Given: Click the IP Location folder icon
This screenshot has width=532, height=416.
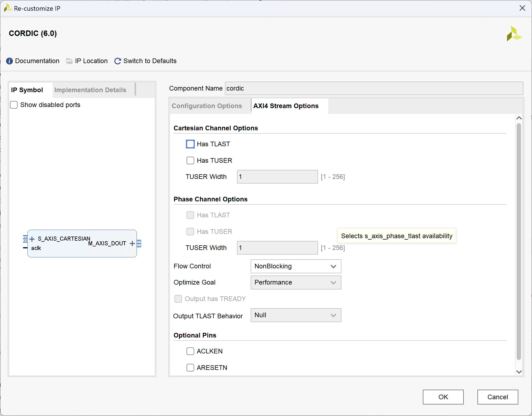Looking at the screenshot, I should 69,61.
